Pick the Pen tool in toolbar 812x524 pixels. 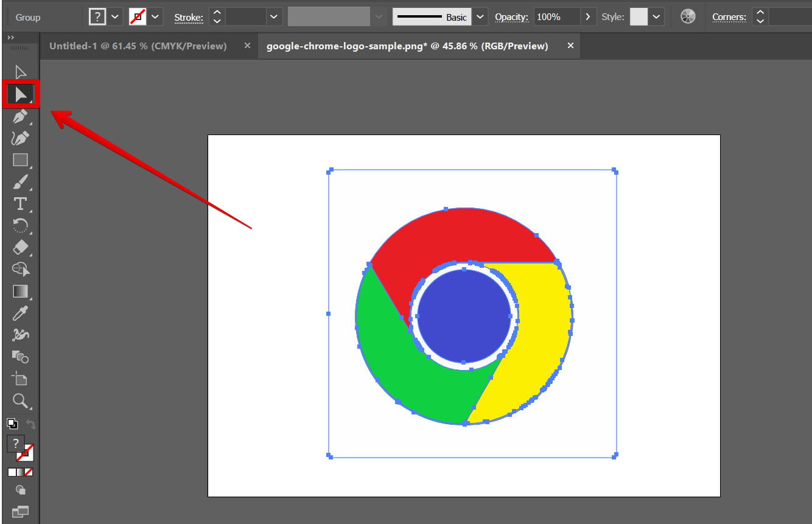20,116
